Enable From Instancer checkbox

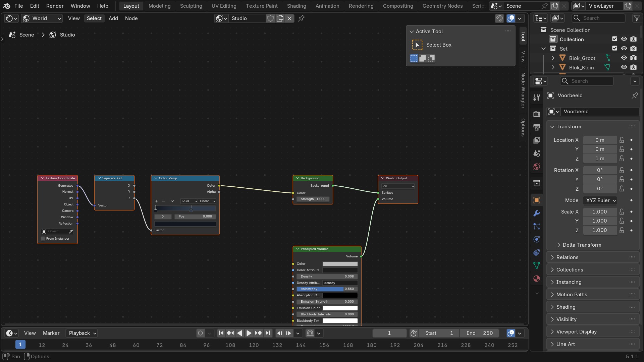(43, 239)
